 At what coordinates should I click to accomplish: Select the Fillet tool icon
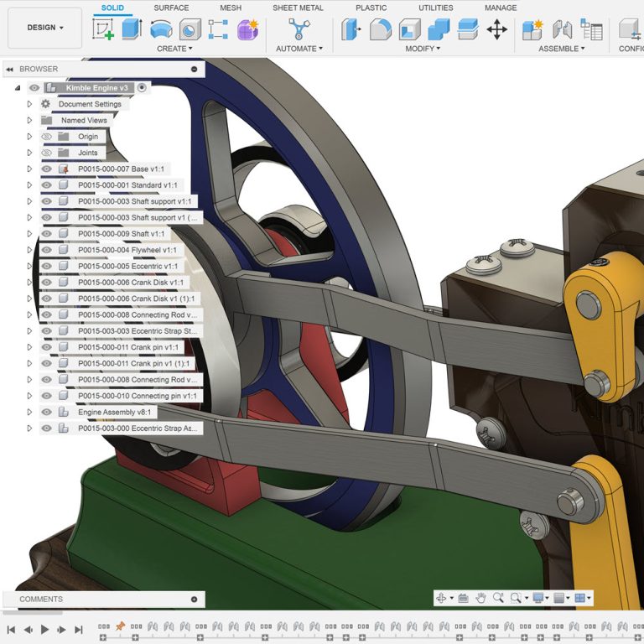pos(381,29)
